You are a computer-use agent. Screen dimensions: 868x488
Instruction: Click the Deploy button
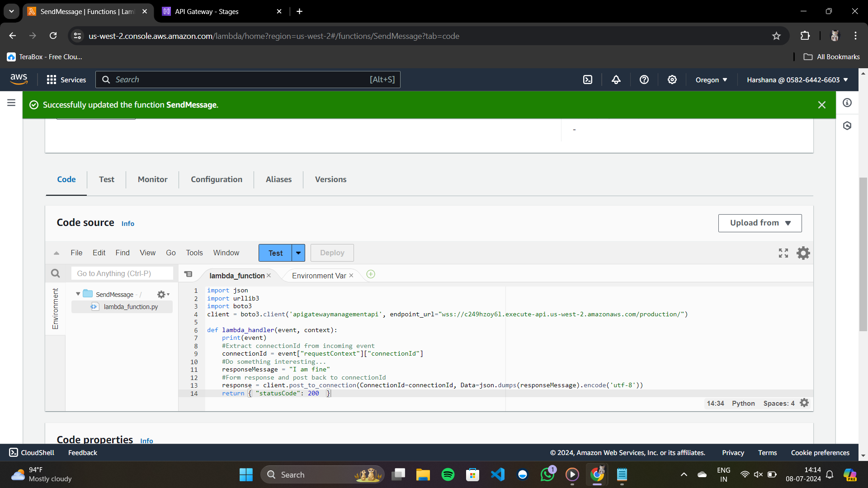[332, 253]
